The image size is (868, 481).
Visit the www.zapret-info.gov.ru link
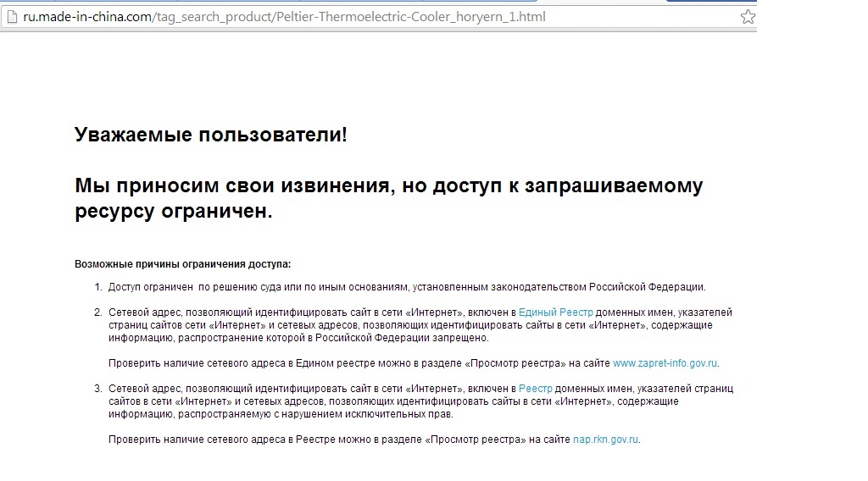tap(665, 363)
